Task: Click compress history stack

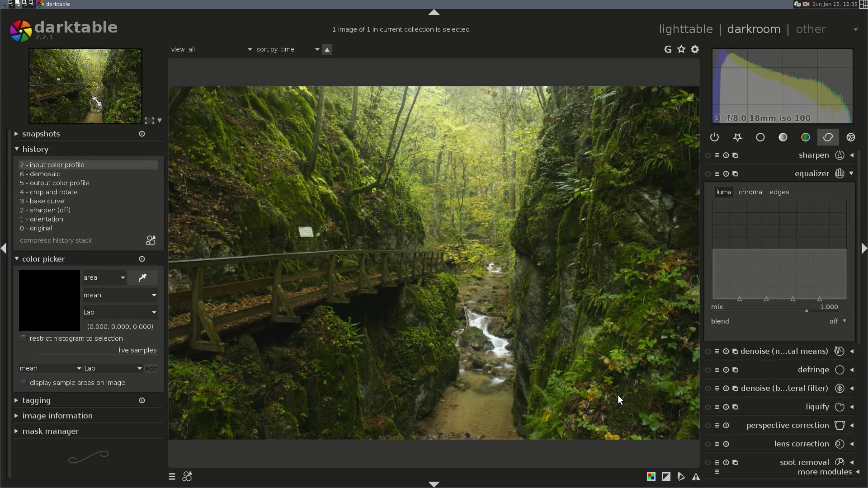Action: (56, 240)
